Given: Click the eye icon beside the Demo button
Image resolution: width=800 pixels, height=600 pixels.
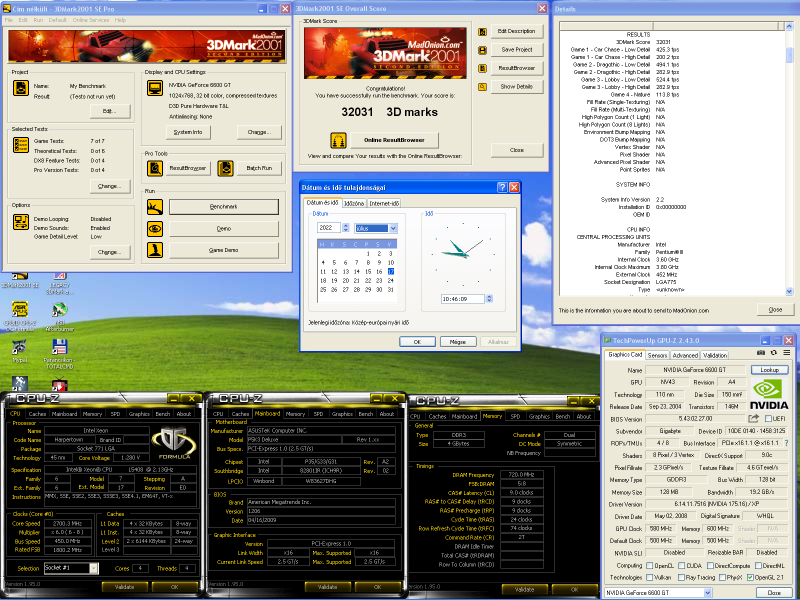Looking at the screenshot, I should 155,229.
